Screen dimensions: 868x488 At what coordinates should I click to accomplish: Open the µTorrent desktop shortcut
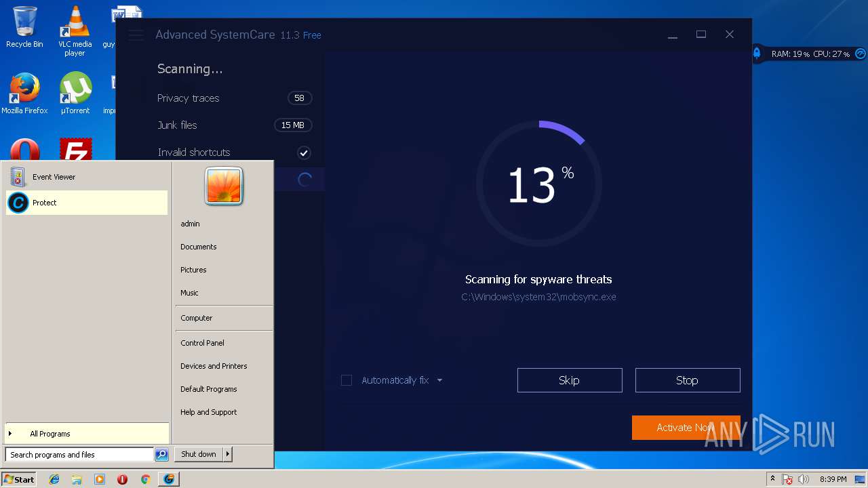(75, 94)
